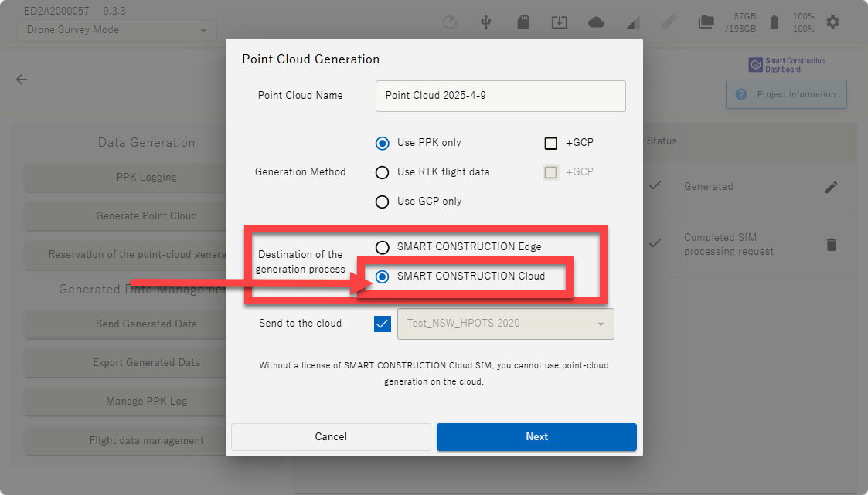Open the Test_NSW_HPOTS 2020 project dropdown
Screen dimensions: 868x495
[505, 324]
